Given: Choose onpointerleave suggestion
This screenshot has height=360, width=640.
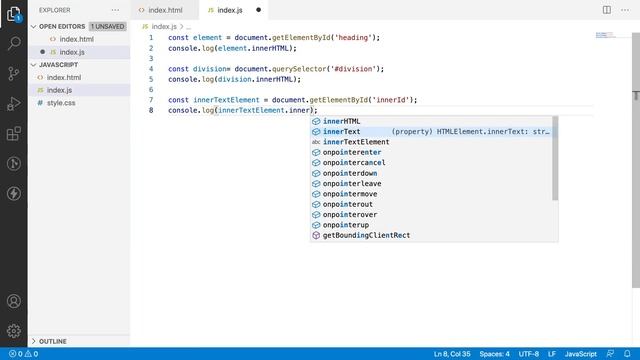Looking at the screenshot, I should pos(431,183).
